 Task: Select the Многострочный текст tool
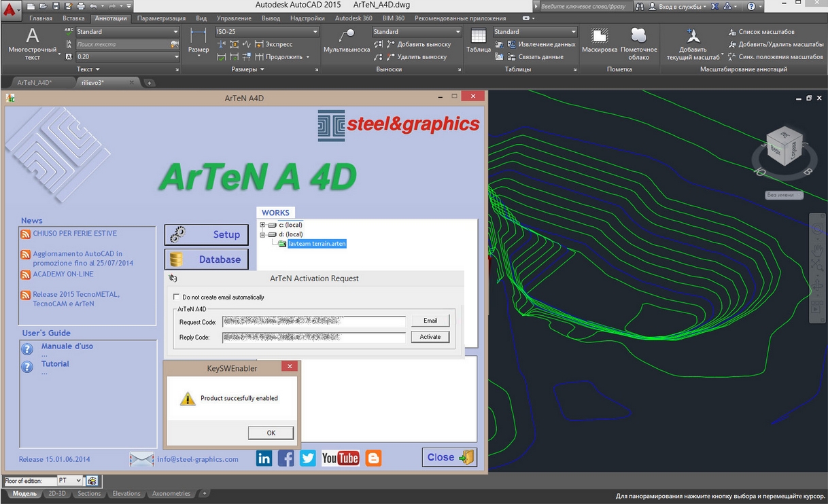(x=32, y=44)
